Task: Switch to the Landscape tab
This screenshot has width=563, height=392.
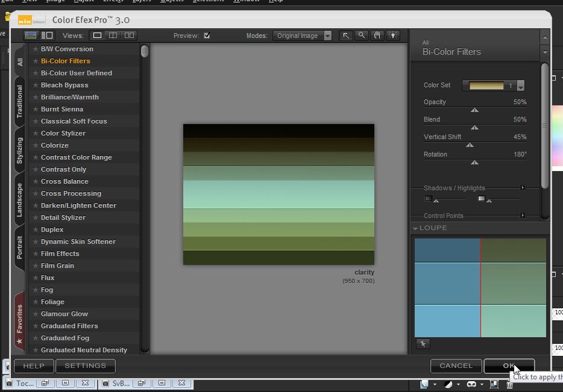Action: tap(19, 199)
